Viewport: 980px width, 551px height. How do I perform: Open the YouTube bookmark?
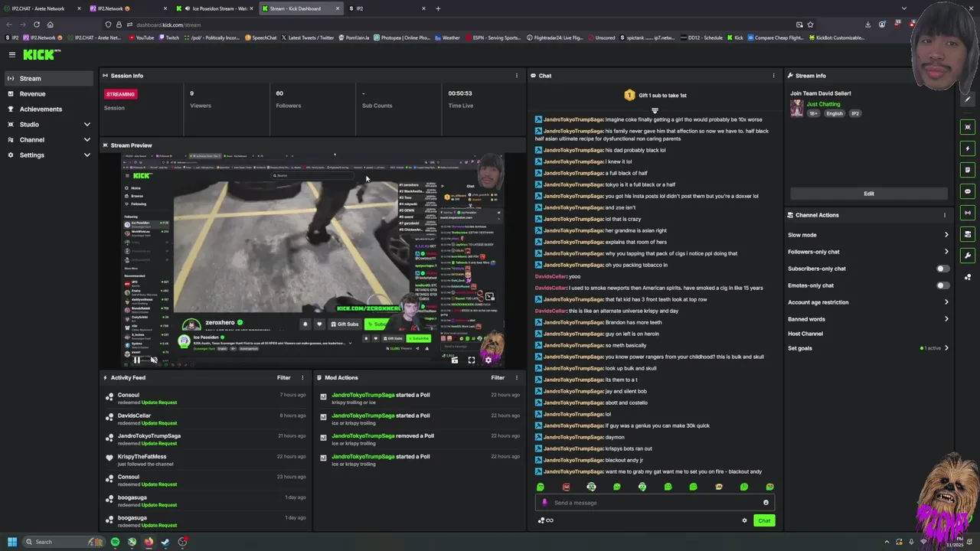(141, 37)
